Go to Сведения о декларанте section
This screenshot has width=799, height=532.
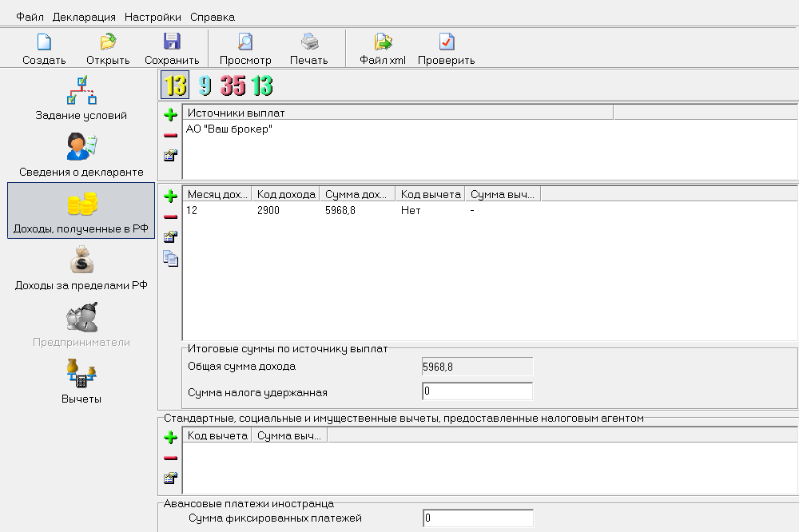point(81,154)
